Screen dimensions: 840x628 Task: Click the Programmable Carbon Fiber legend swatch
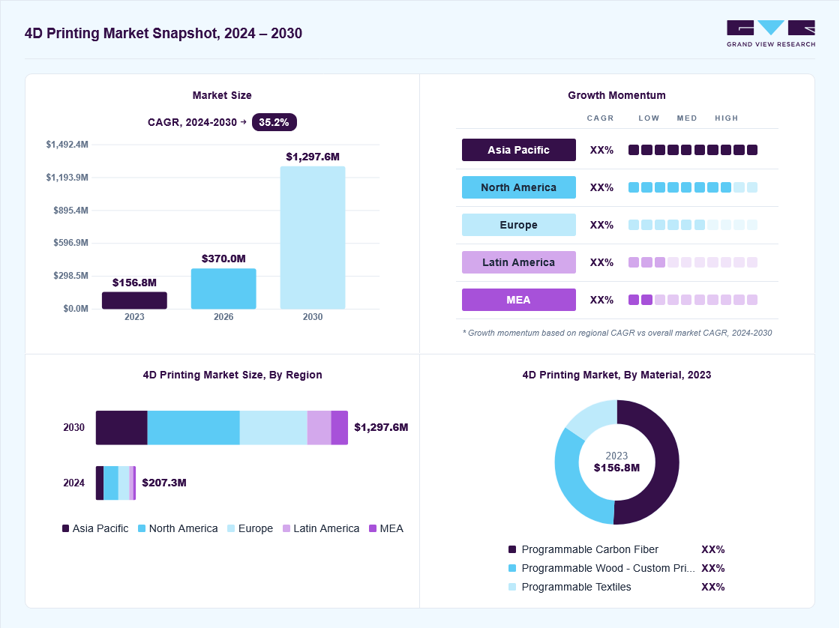[x=512, y=549]
